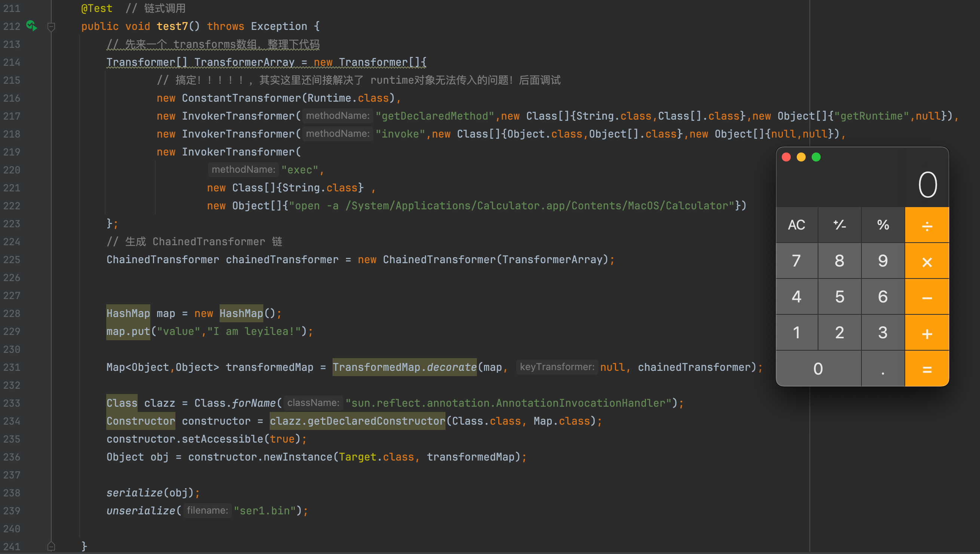Click fold end marker at line 241
980x554 pixels.
pos(51,547)
